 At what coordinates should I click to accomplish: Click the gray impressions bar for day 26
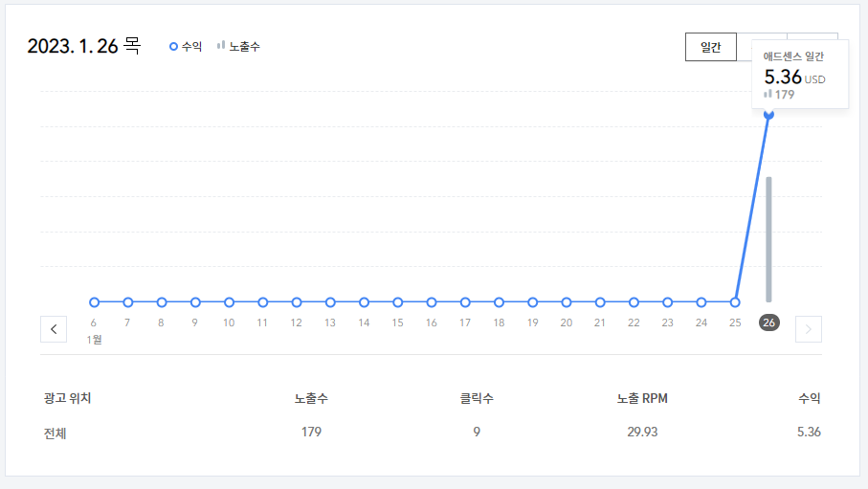768,239
